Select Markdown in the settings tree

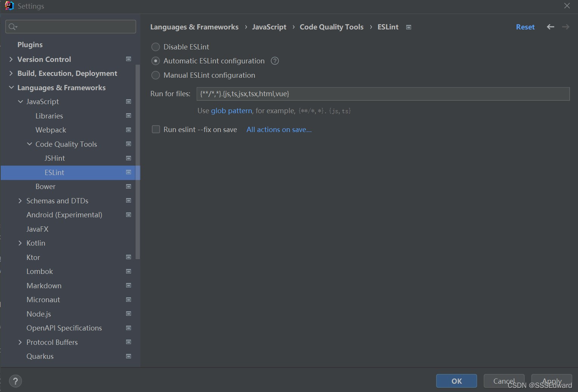pos(44,286)
